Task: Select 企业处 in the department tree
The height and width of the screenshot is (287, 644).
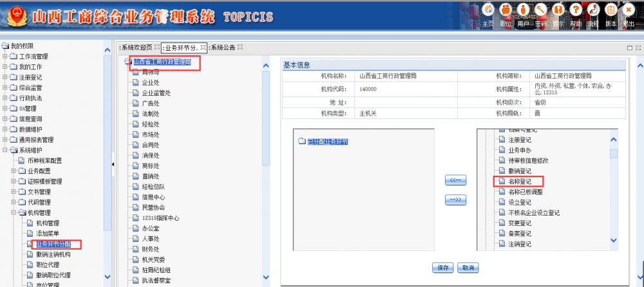Action: (151, 83)
